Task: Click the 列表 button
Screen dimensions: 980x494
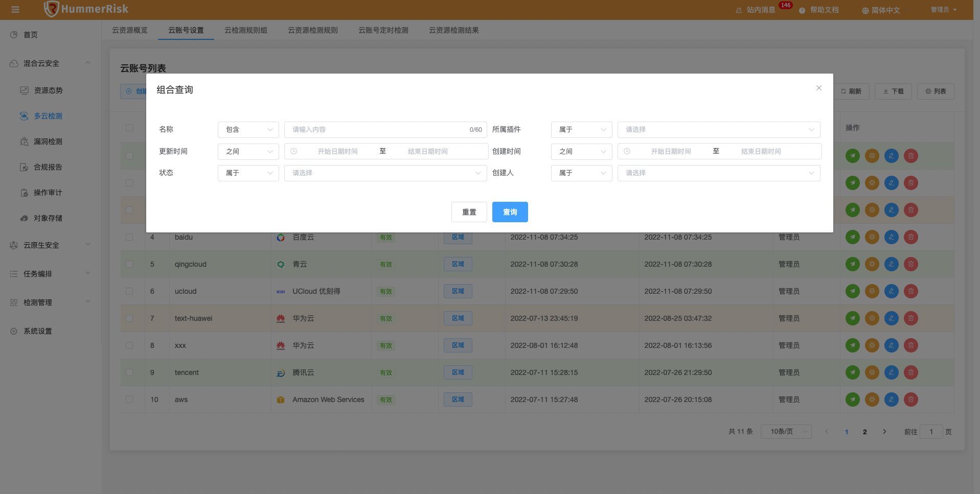Action: pyautogui.click(x=936, y=91)
